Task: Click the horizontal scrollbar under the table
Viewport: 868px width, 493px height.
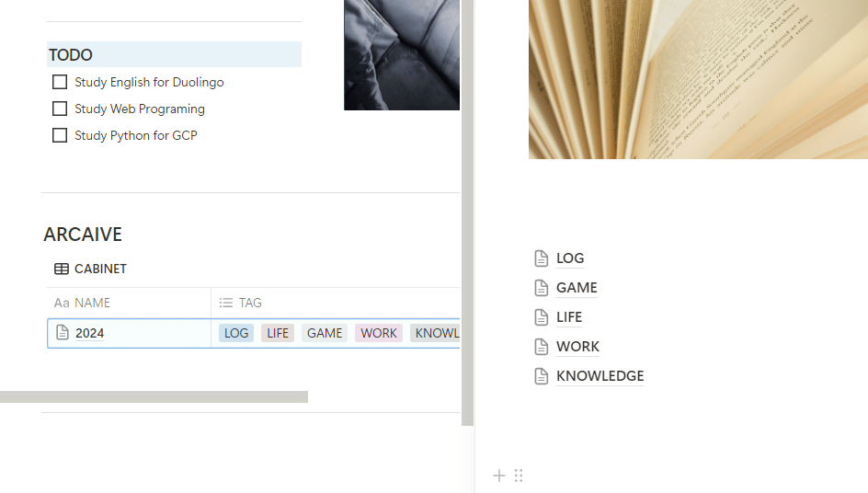Action: pyautogui.click(x=154, y=396)
